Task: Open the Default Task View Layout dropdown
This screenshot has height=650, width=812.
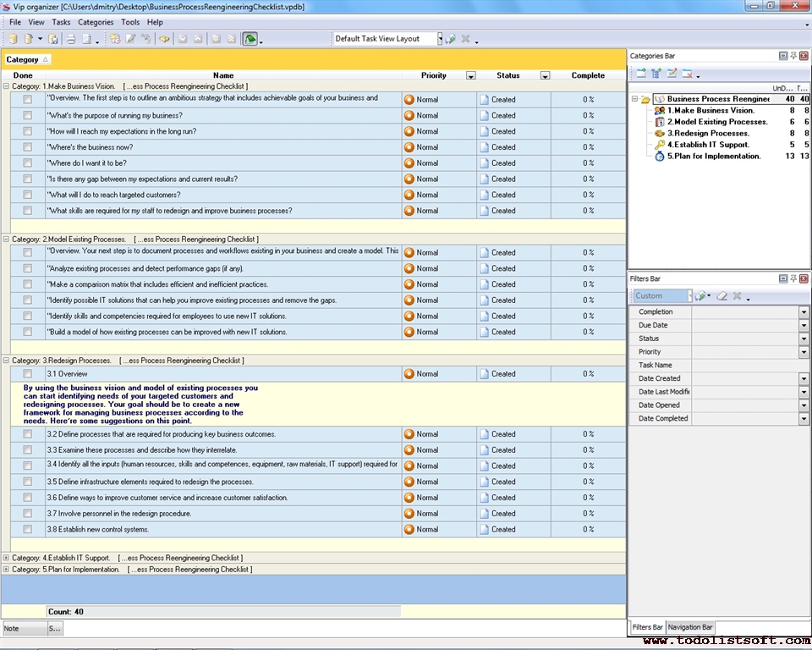Action: (440, 39)
